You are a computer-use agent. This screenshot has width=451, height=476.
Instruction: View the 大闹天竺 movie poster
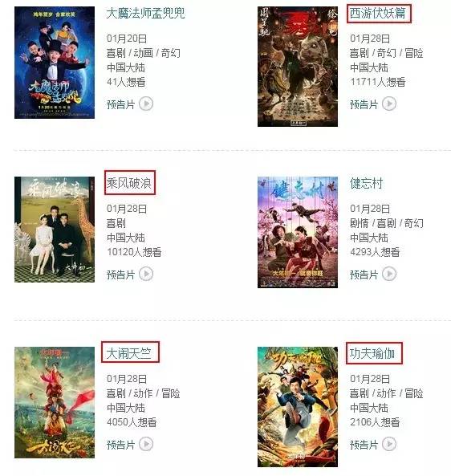point(55,402)
